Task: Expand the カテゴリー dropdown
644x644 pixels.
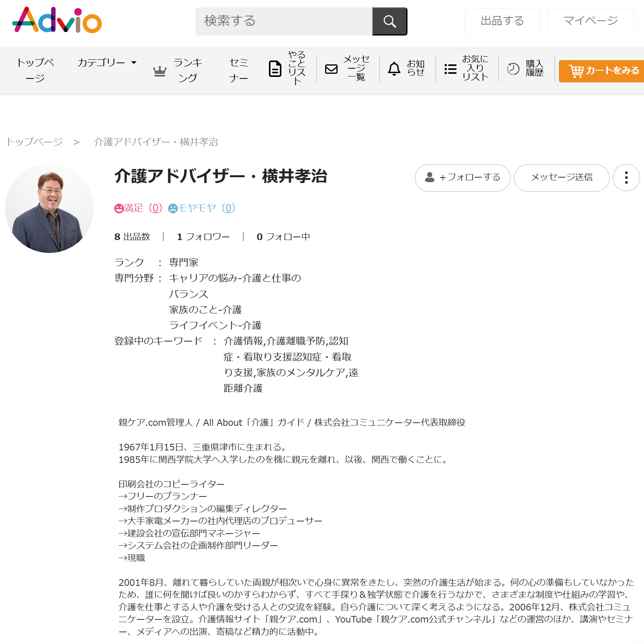Action: 107,62
